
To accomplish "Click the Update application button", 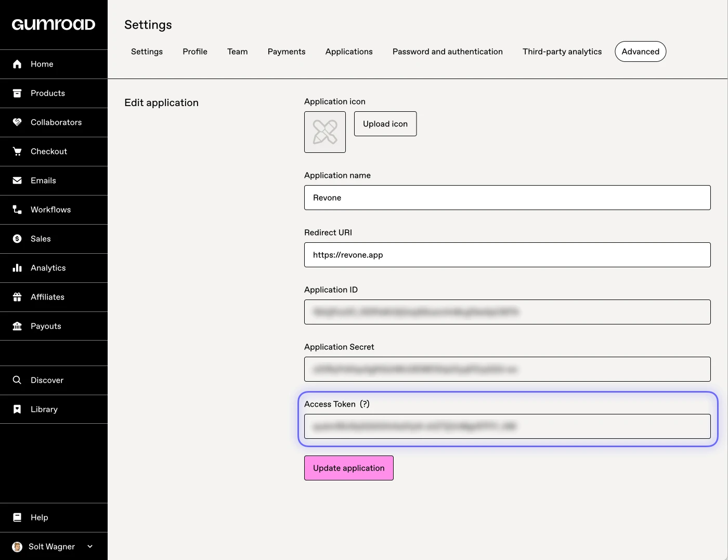I will point(349,468).
